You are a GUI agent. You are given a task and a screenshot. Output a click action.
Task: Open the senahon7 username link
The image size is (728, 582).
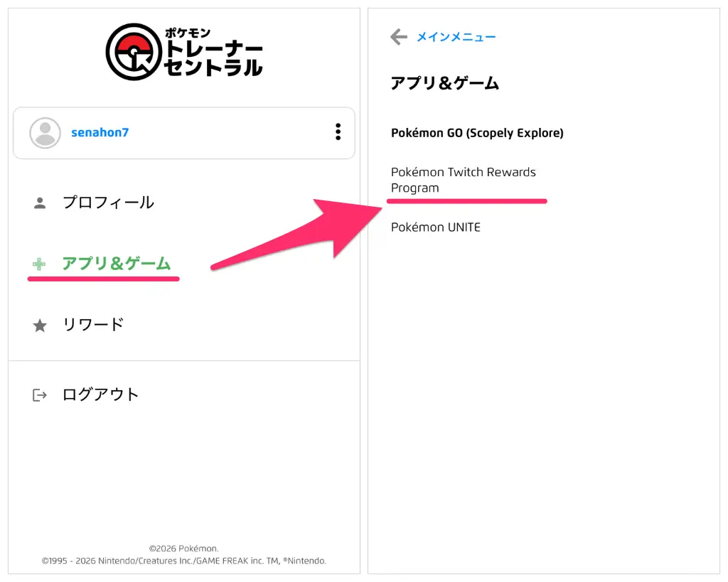[x=100, y=133]
